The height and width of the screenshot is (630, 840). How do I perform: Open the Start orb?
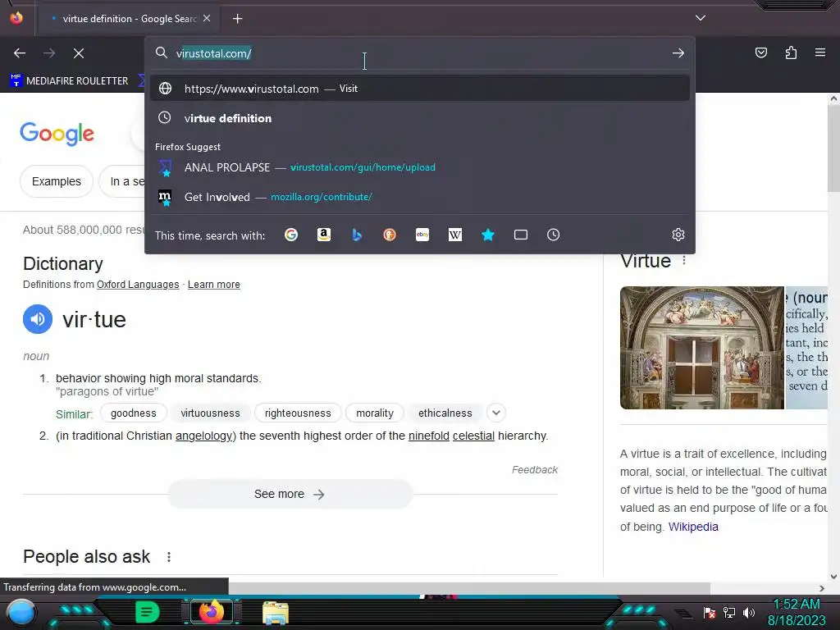pyautogui.click(x=21, y=612)
